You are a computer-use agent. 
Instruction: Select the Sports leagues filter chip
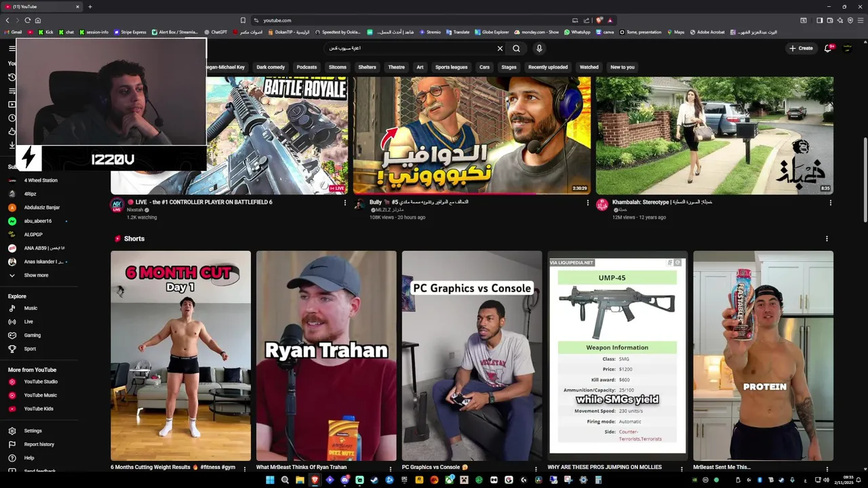[451, 67]
